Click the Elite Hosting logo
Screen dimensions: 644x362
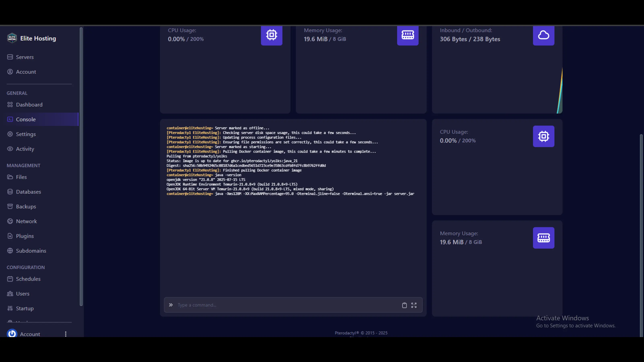point(12,38)
